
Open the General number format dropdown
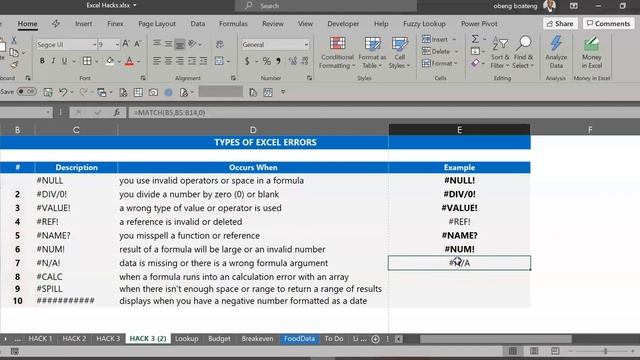(x=306, y=44)
